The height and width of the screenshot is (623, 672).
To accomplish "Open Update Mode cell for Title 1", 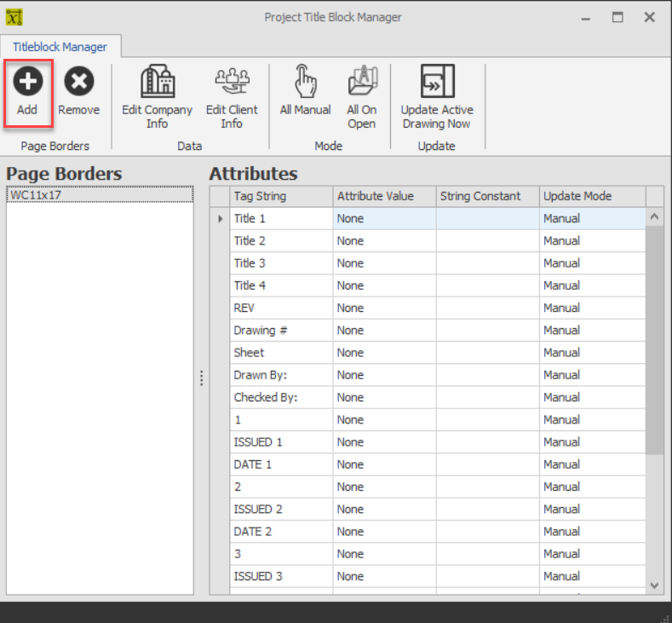I will point(593,219).
